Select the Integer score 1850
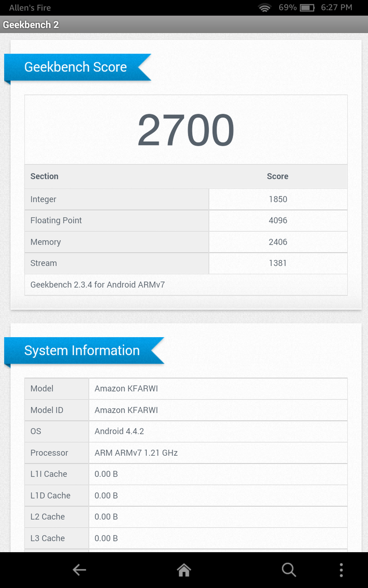Viewport: 368px width, 588px height. pos(278,199)
